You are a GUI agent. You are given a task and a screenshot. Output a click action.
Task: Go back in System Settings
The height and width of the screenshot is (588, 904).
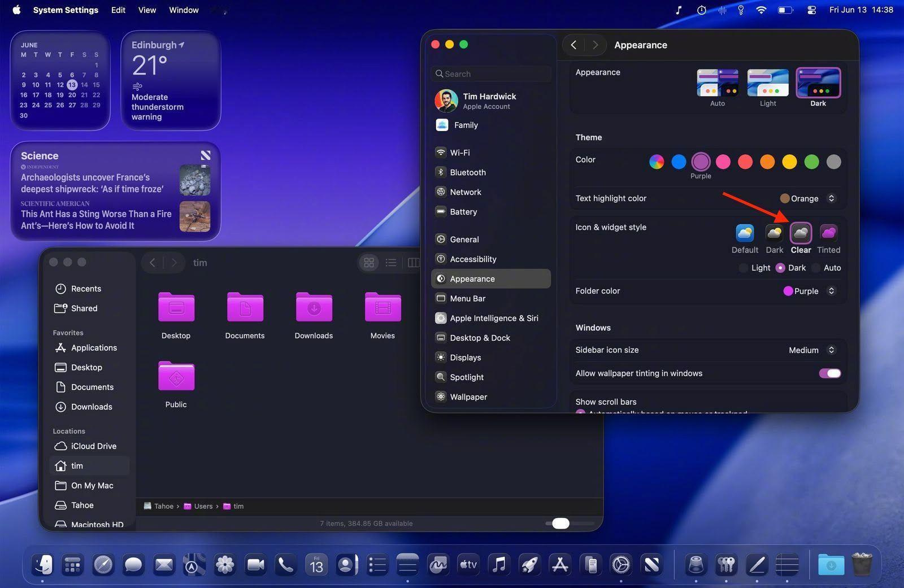(x=573, y=45)
